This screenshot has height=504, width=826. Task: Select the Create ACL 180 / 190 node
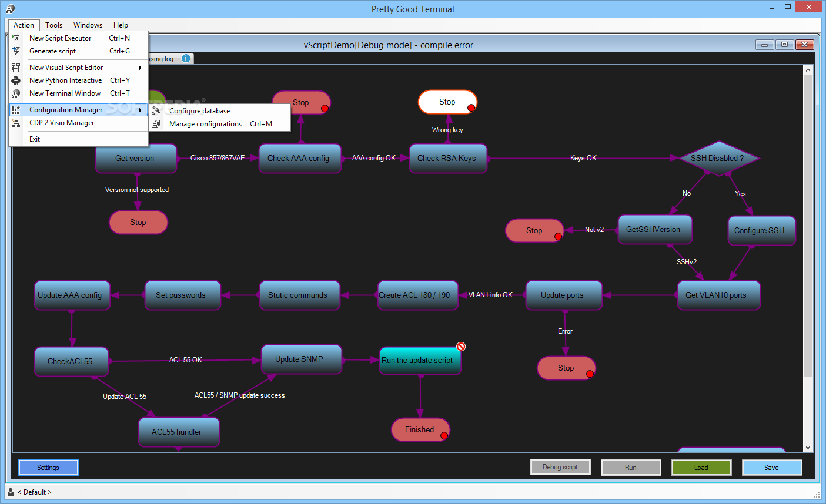pos(417,295)
